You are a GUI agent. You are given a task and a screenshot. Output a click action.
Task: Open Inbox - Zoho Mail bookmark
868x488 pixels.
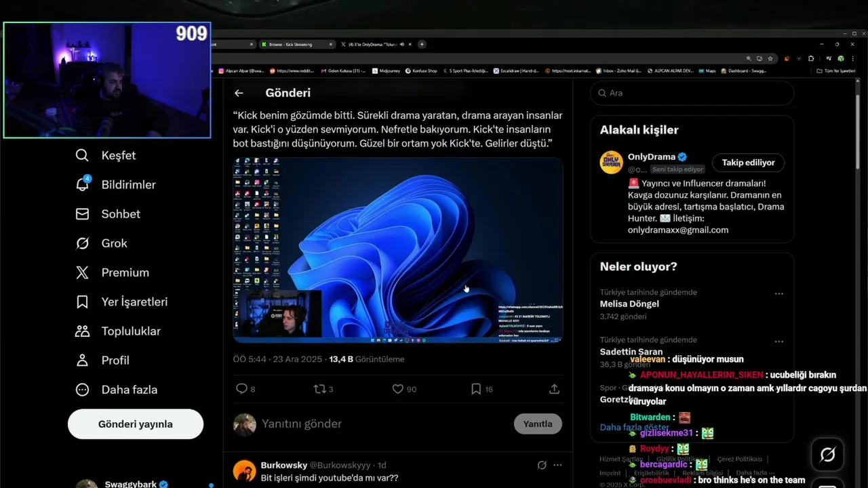pos(618,70)
